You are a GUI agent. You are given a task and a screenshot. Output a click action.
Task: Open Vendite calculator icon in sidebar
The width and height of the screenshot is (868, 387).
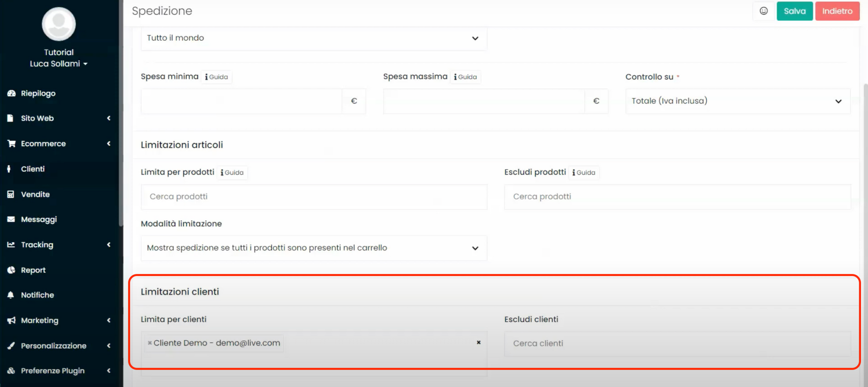[x=11, y=194]
